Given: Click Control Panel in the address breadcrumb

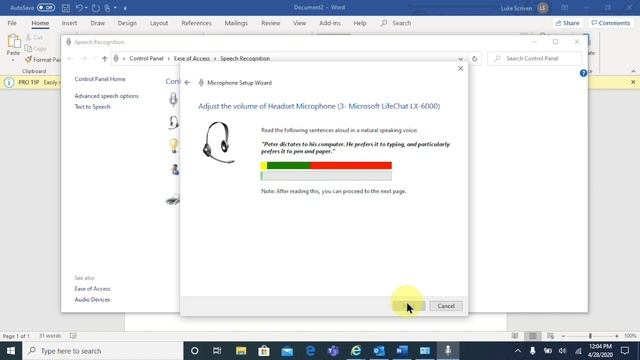Looking at the screenshot, I should click(x=147, y=59).
